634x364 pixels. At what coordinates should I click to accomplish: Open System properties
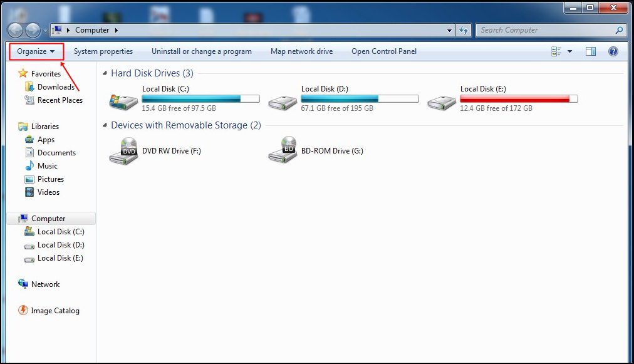pyautogui.click(x=103, y=51)
